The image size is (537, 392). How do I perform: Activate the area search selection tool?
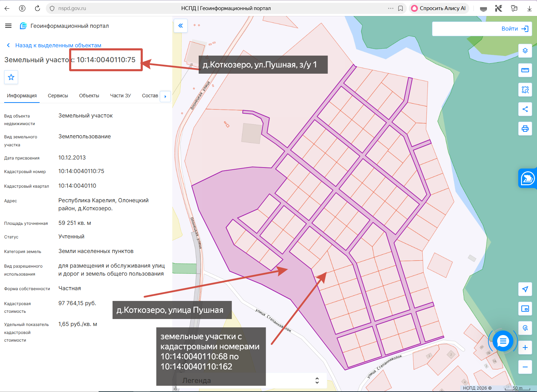click(525, 90)
